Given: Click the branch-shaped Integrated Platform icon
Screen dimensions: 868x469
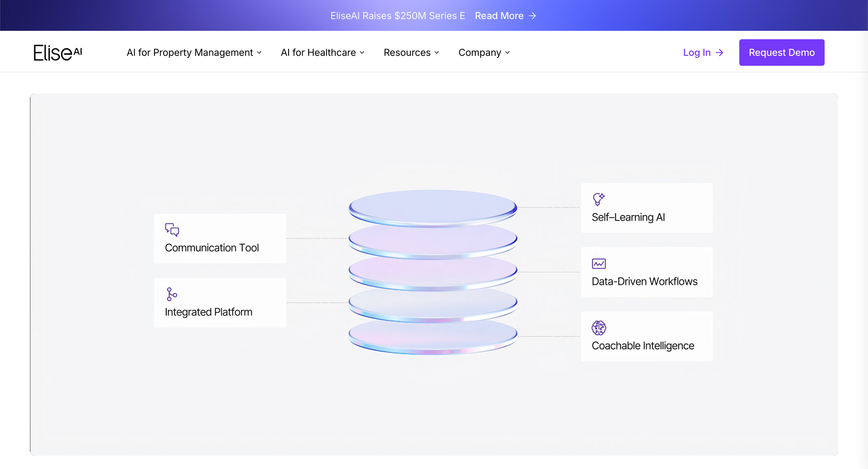Looking at the screenshot, I should [x=171, y=294].
